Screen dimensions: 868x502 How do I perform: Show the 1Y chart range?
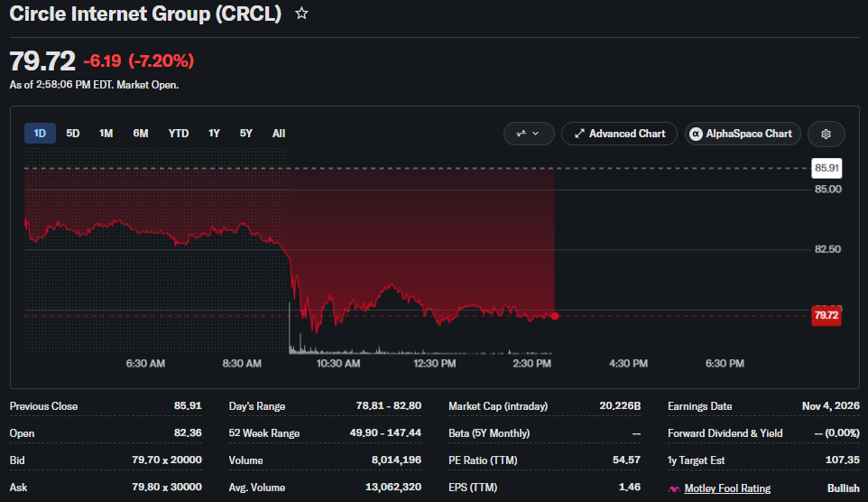coord(214,134)
